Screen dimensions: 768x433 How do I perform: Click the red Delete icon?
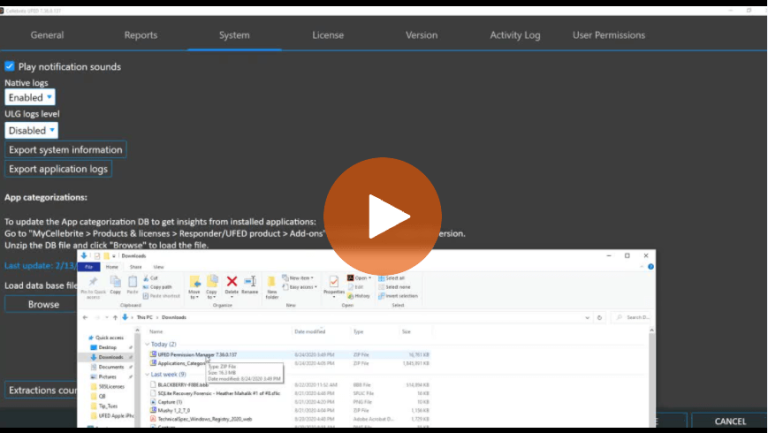[x=232, y=284]
